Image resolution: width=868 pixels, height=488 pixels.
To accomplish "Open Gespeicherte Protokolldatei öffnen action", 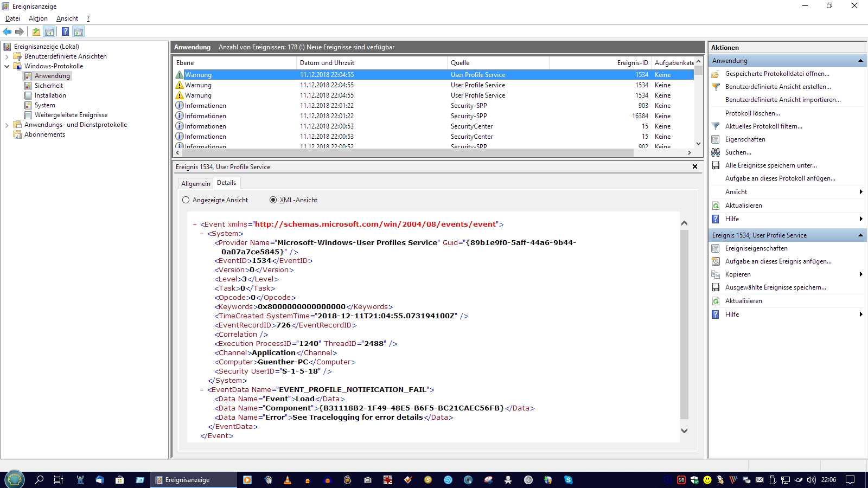I will pos(777,74).
